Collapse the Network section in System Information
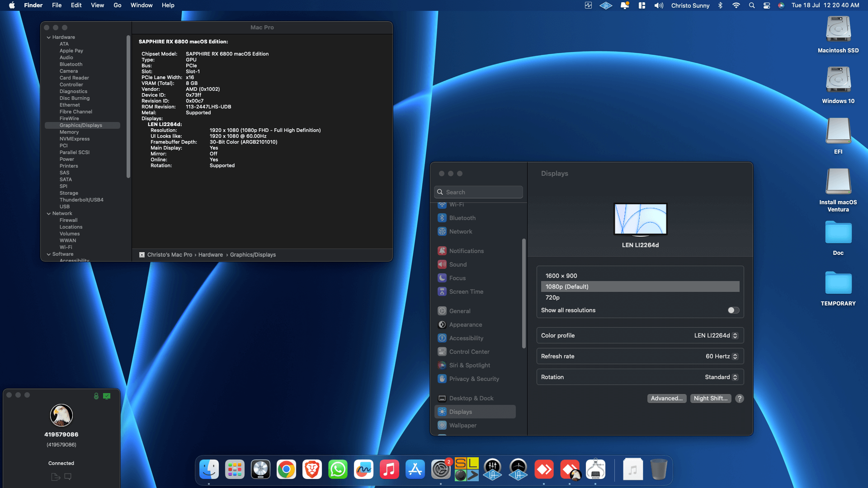Image resolution: width=868 pixels, height=488 pixels. pyautogui.click(x=48, y=214)
